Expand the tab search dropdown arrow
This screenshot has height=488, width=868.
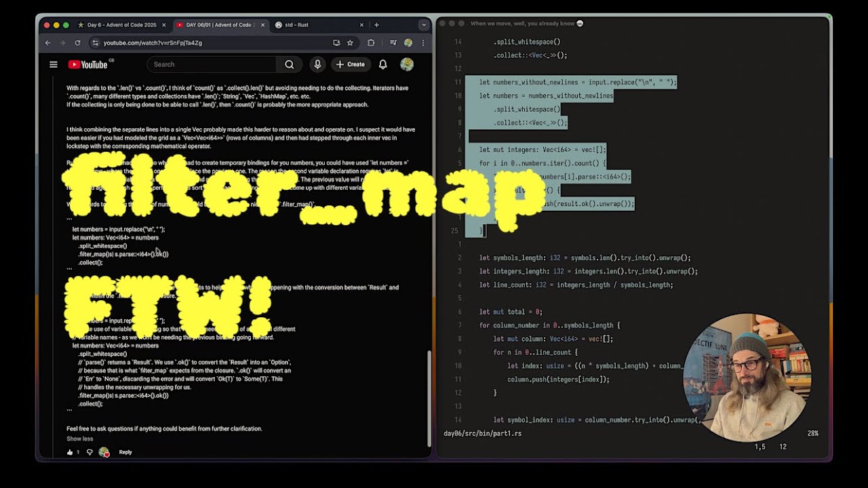[424, 25]
